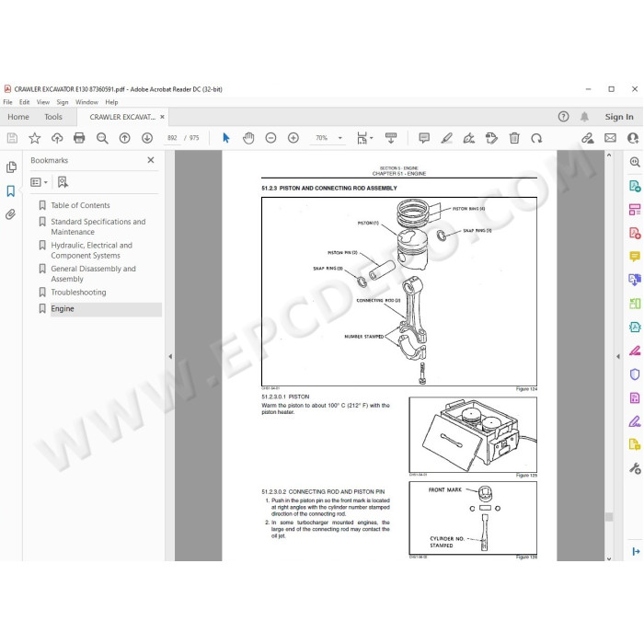Find current bookmark icon
Viewport: 644px width, 644px height.
[63, 182]
